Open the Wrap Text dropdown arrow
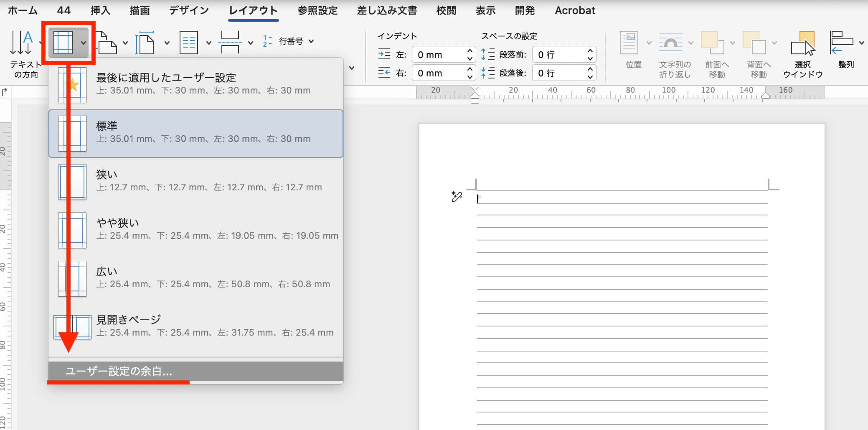The image size is (868, 430). pyautogui.click(x=690, y=43)
